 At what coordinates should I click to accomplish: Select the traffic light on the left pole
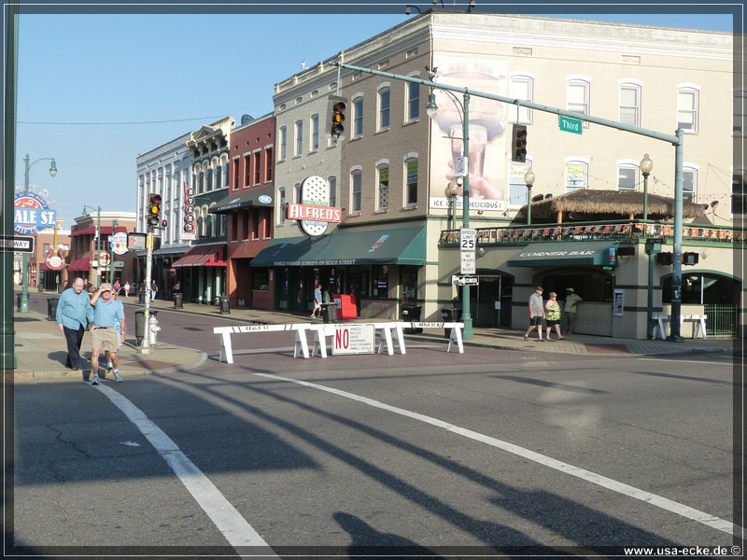[154, 209]
